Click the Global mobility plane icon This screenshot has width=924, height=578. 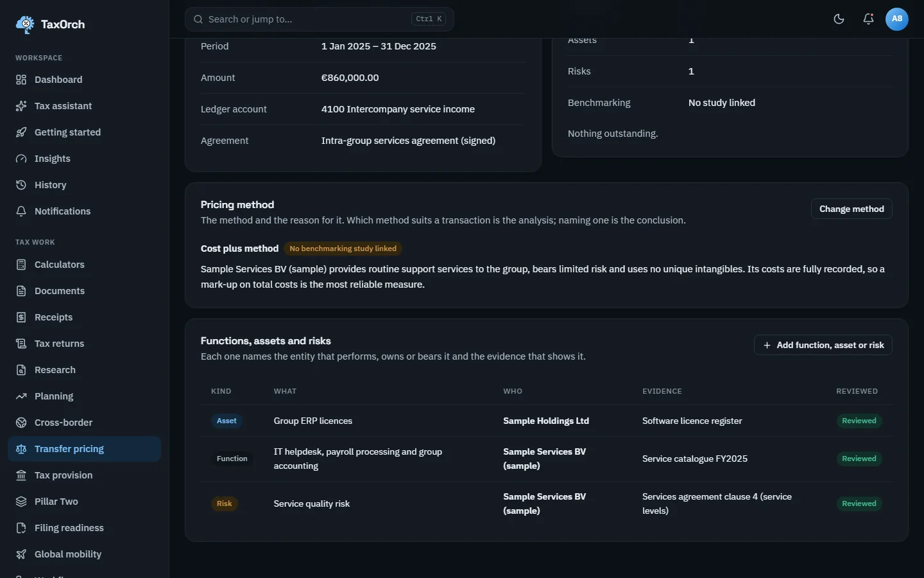[21, 554]
